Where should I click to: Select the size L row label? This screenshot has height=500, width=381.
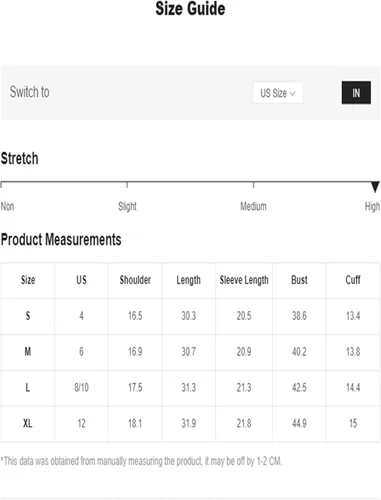point(28,387)
